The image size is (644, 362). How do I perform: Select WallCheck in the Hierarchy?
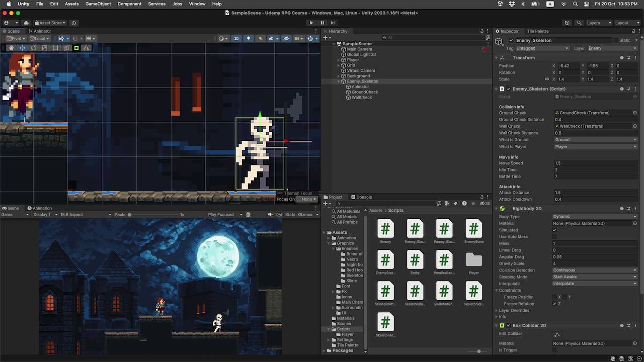pyautogui.click(x=362, y=98)
